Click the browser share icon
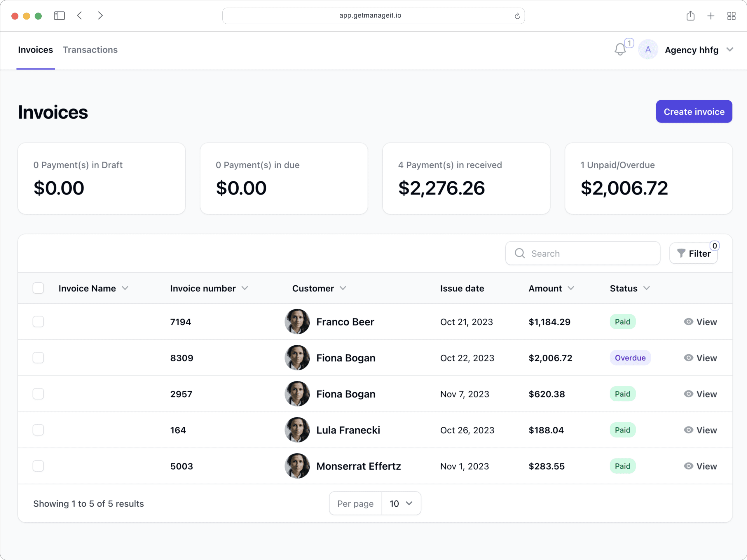Viewport: 747px width, 560px height. 690,15
